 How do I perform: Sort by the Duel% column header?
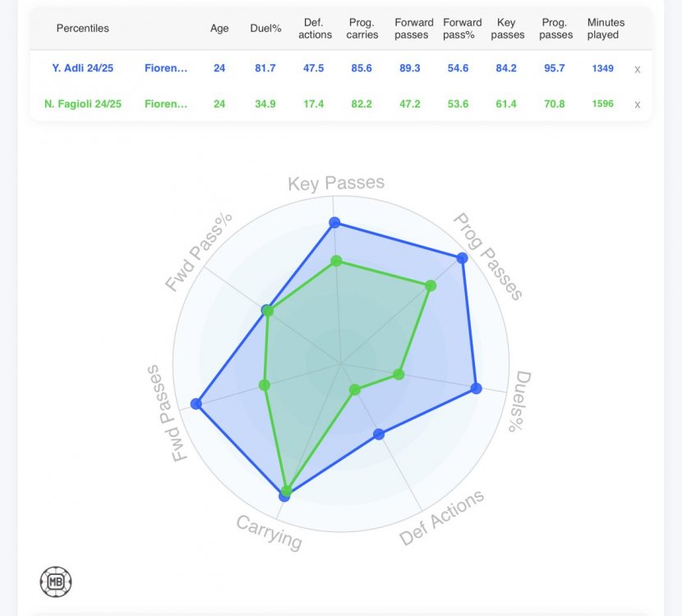click(x=265, y=28)
